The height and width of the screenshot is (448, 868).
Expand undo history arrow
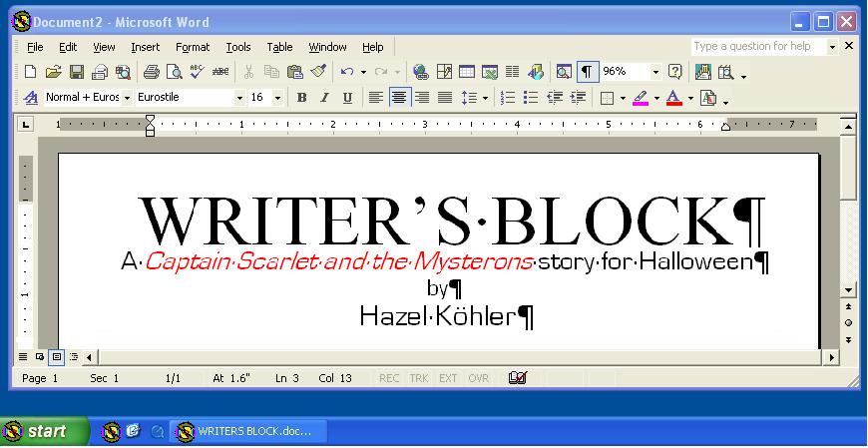click(x=363, y=72)
